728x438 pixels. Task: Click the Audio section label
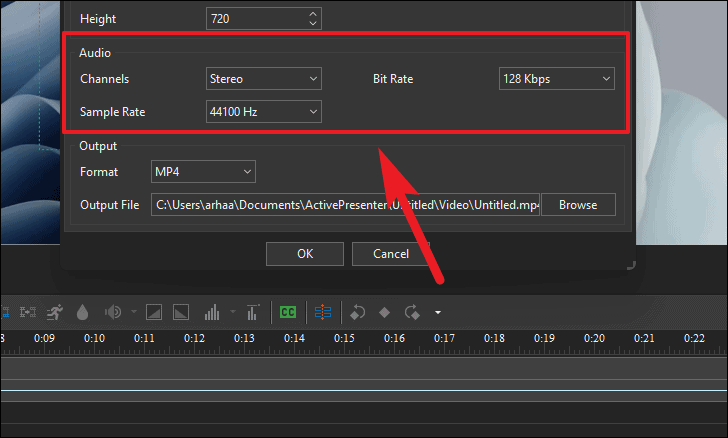coord(95,53)
